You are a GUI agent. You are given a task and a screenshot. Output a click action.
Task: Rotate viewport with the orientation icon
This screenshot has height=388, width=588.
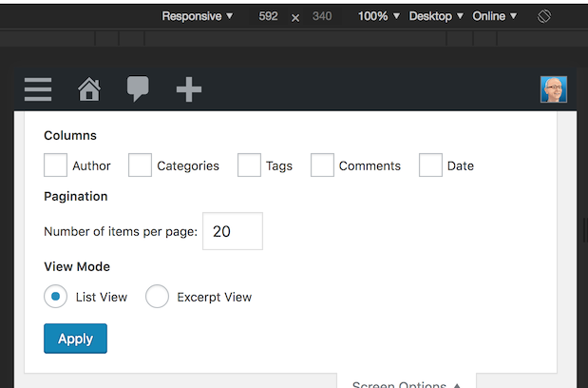[x=543, y=16]
